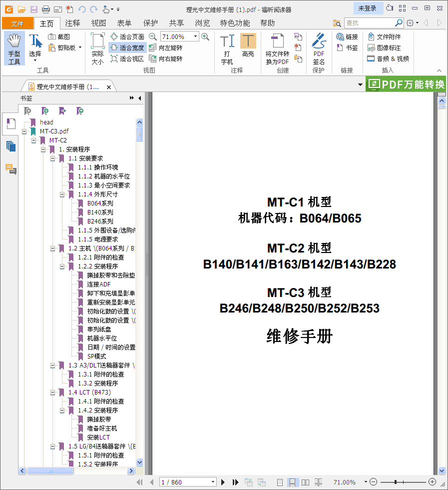Insert File Attachment (文件附件)
448x490 pixels.
(384, 37)
